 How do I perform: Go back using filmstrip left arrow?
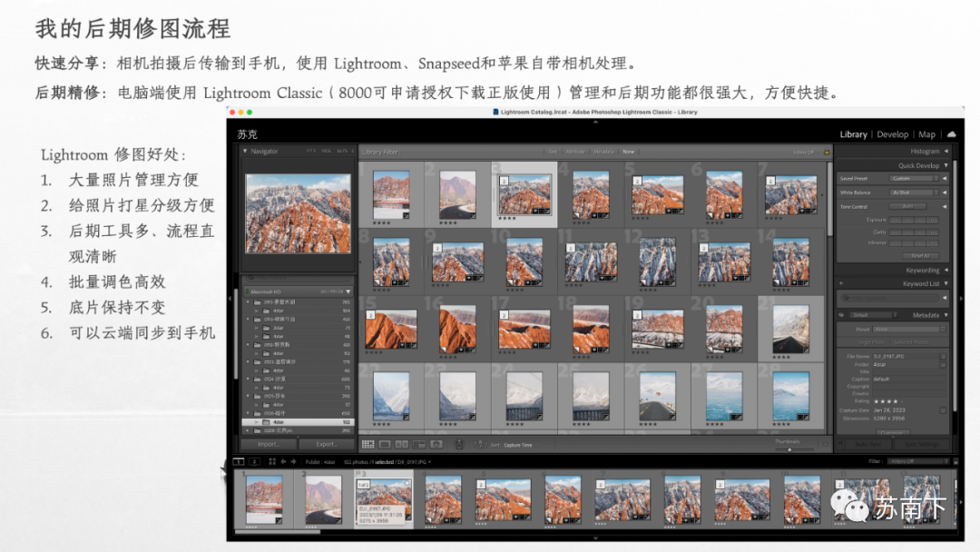coord(283,461)
